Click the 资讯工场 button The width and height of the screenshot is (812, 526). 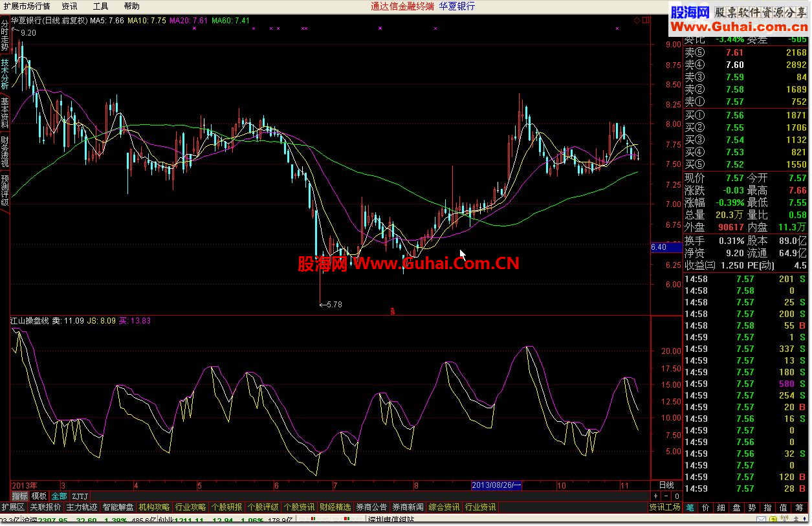665,507
